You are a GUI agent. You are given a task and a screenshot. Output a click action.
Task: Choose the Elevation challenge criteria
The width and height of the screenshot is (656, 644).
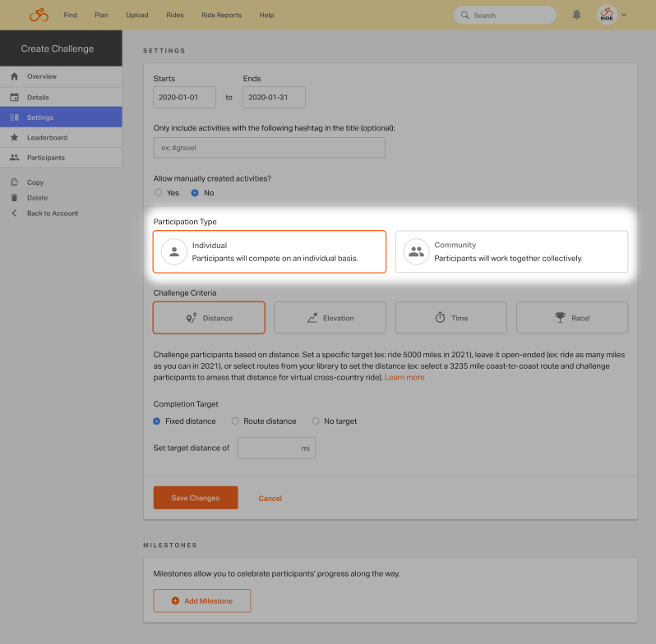(330, 318)
